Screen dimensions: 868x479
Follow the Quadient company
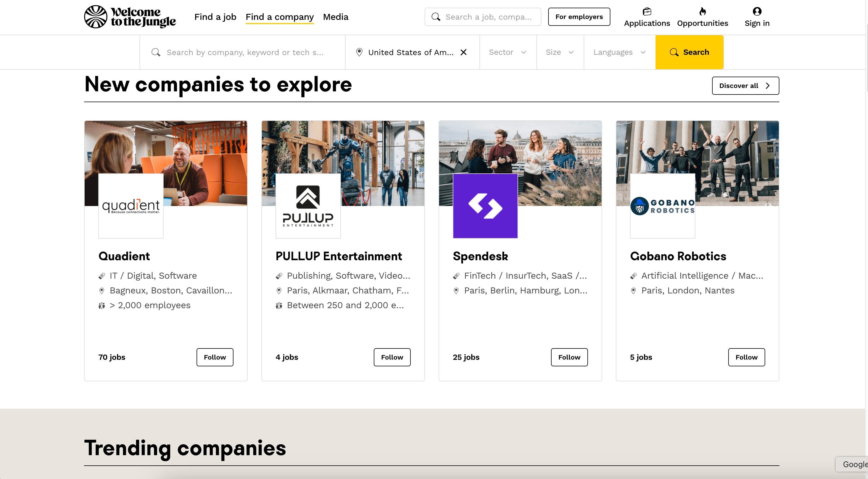(x=215, y=357)
